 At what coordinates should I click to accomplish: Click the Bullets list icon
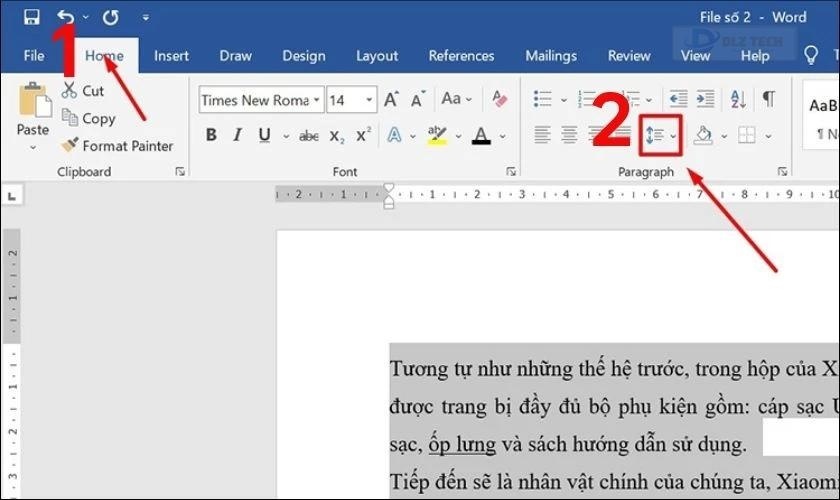tap(542, 99)
